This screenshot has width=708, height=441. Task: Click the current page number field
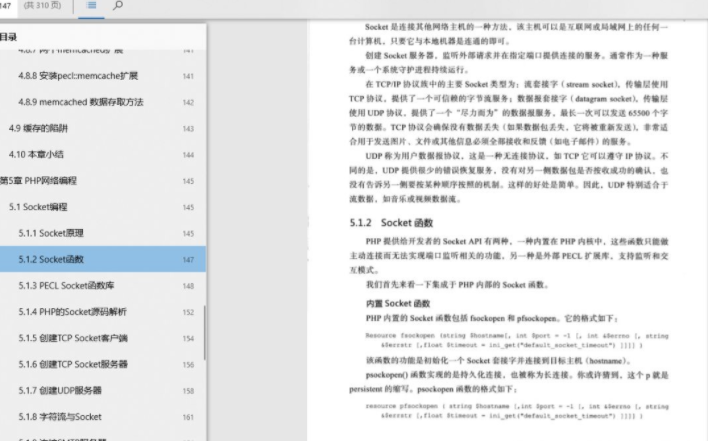coord(6,6)
